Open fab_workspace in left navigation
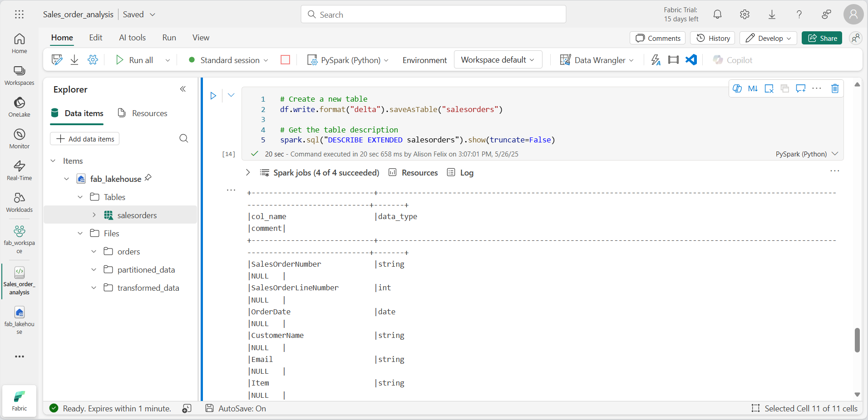 [x=19, y=239]
